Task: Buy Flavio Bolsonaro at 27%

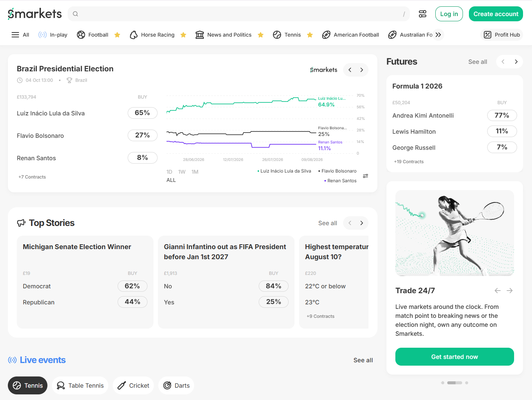Action: coord(143,135)
